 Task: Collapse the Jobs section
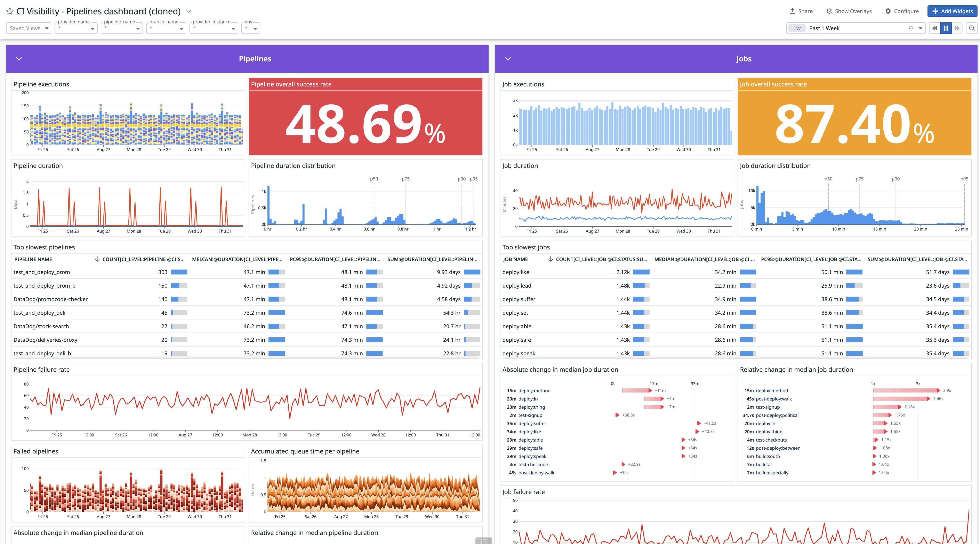[x=507, y=59]
